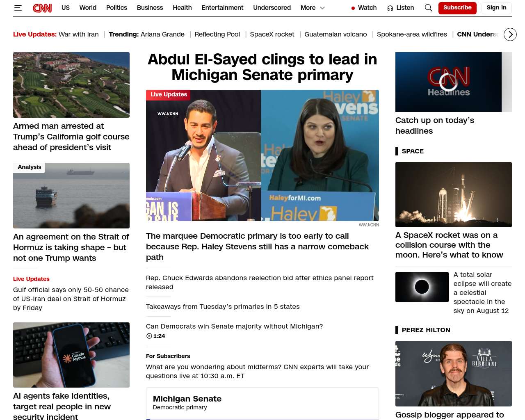Open the PEREZ HILTON section label
Image resolution: width=525 pixels, height=420 pixels.
(426, 330)
